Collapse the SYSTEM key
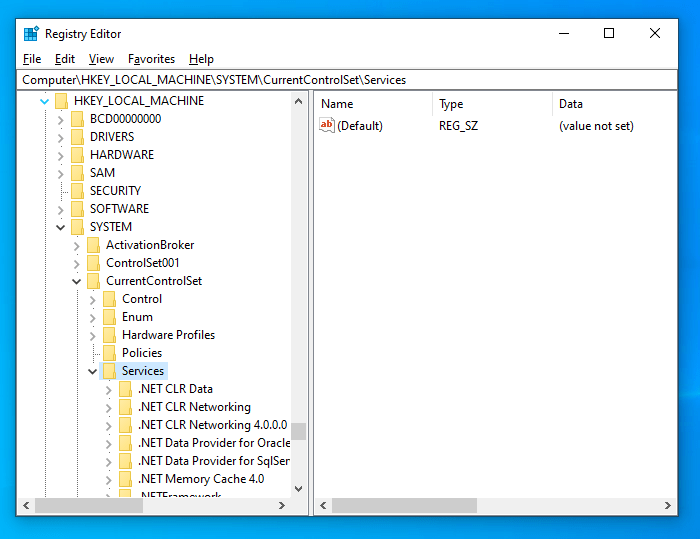The height and width of the screenshot is (539, 700). [61, 227]
